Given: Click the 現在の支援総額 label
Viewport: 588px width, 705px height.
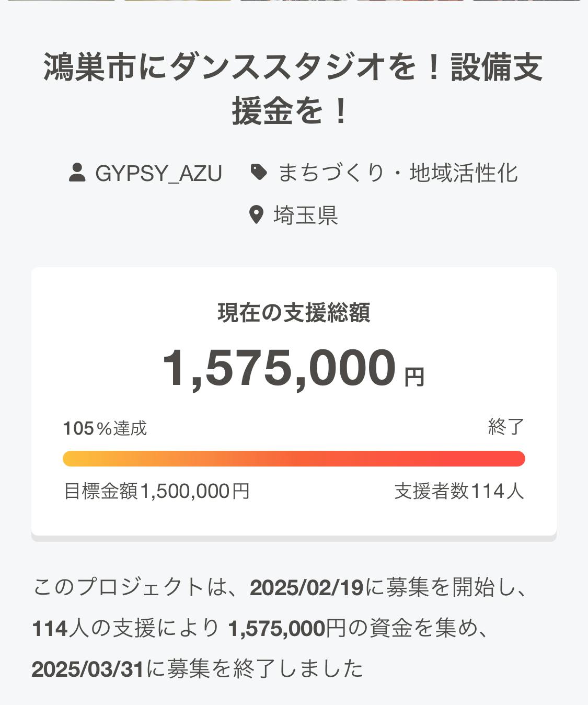Looking at the screenshot, I should click(x=294, y=313).
